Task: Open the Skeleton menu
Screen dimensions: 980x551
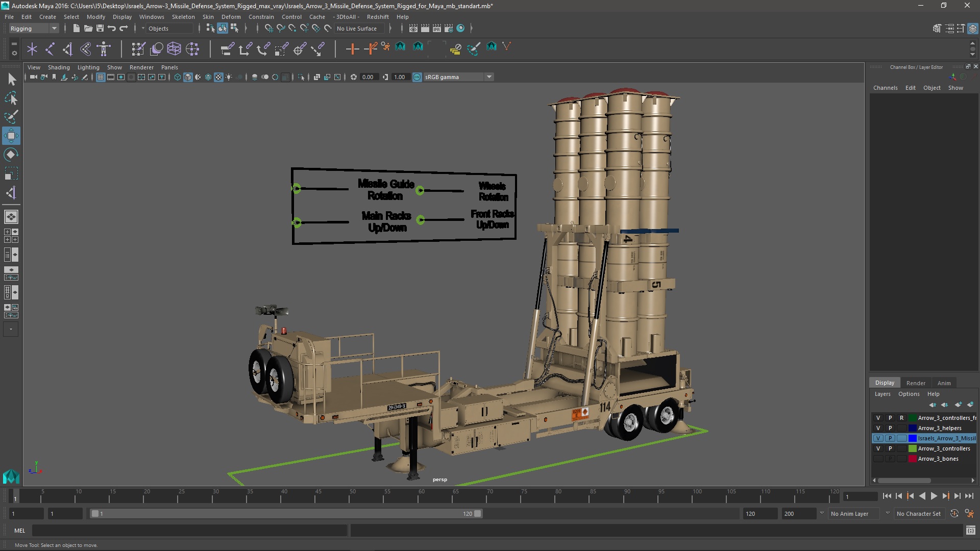Action: click(183, 17)
